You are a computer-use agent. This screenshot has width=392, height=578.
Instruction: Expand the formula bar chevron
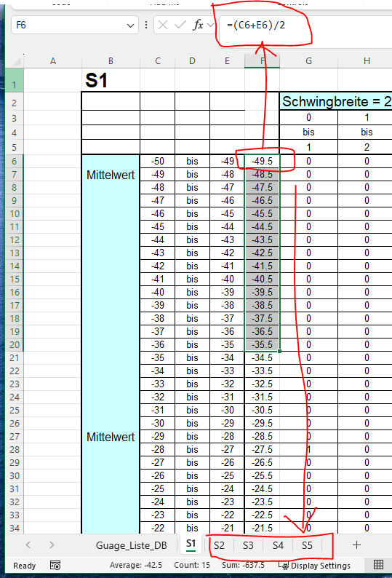[x=210, y=25]
